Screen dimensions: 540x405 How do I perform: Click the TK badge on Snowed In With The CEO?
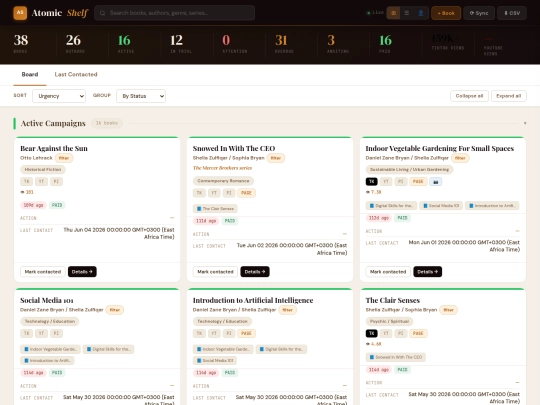pyautogui.click(x=199, y=193)
